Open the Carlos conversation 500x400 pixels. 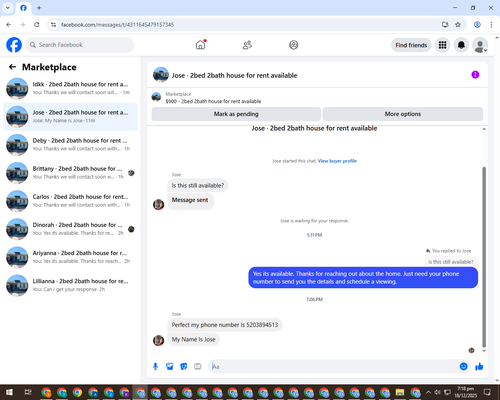pos(70,201)
